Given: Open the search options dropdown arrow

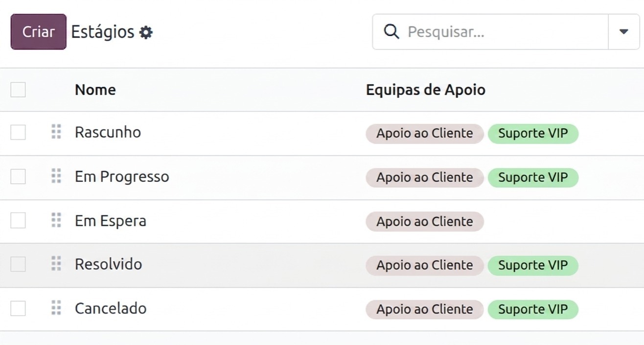Looking at the screenshot, I should [623, 32].
